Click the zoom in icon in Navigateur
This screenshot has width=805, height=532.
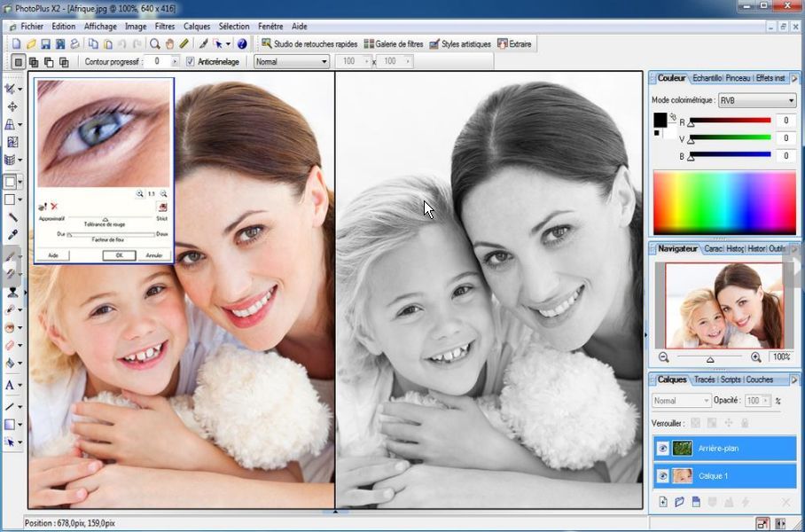click(755, 356)
